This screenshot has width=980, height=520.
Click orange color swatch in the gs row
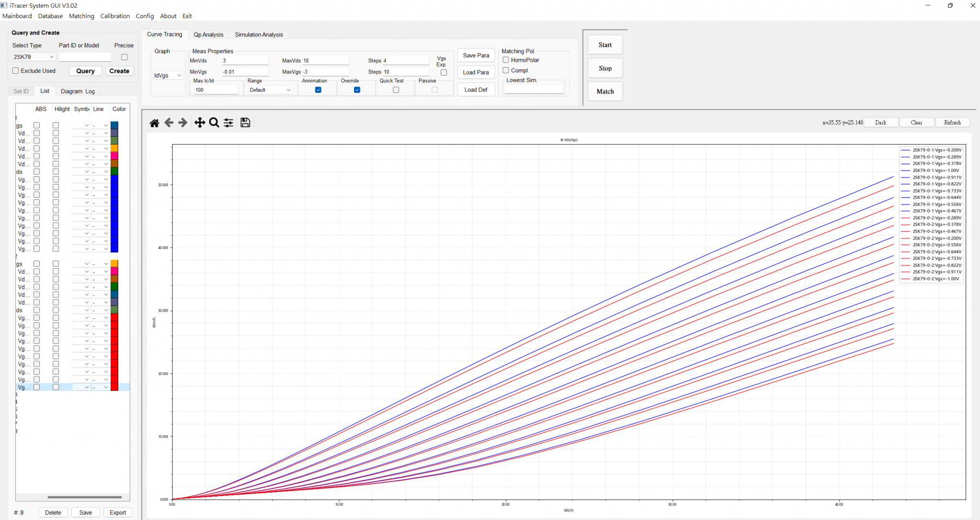114,264
